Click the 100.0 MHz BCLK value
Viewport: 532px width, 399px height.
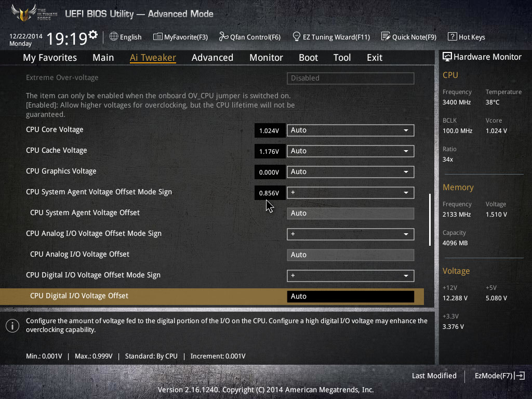tap(457, 131)
